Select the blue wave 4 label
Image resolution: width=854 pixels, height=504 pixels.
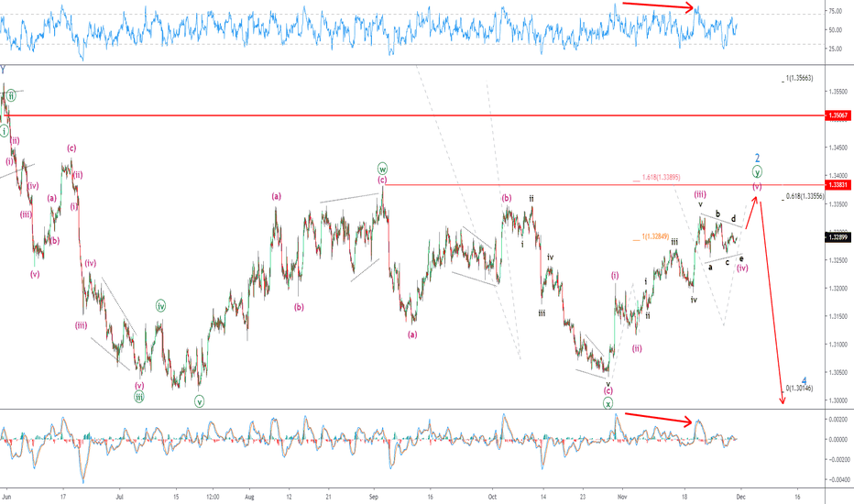[x=804, y=380]
